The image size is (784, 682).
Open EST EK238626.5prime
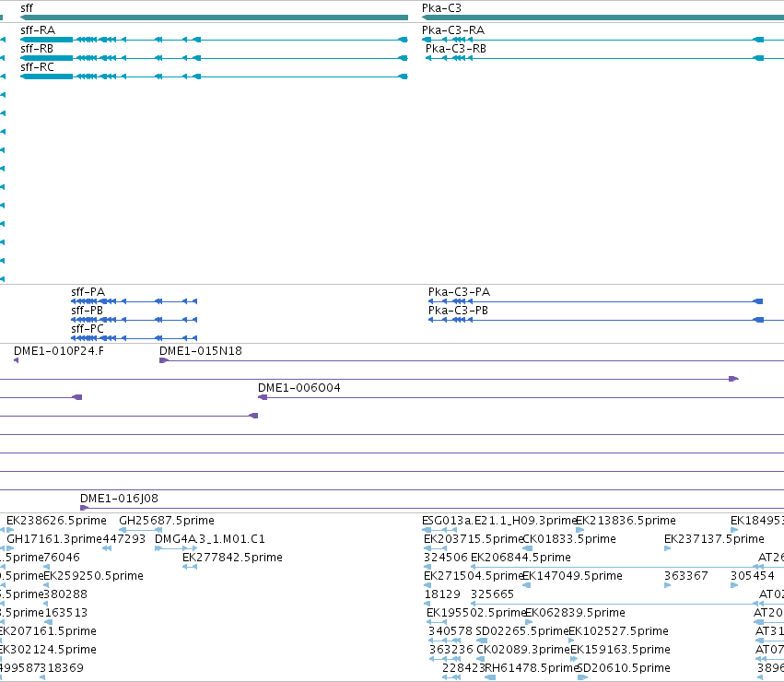coord(56,521)
